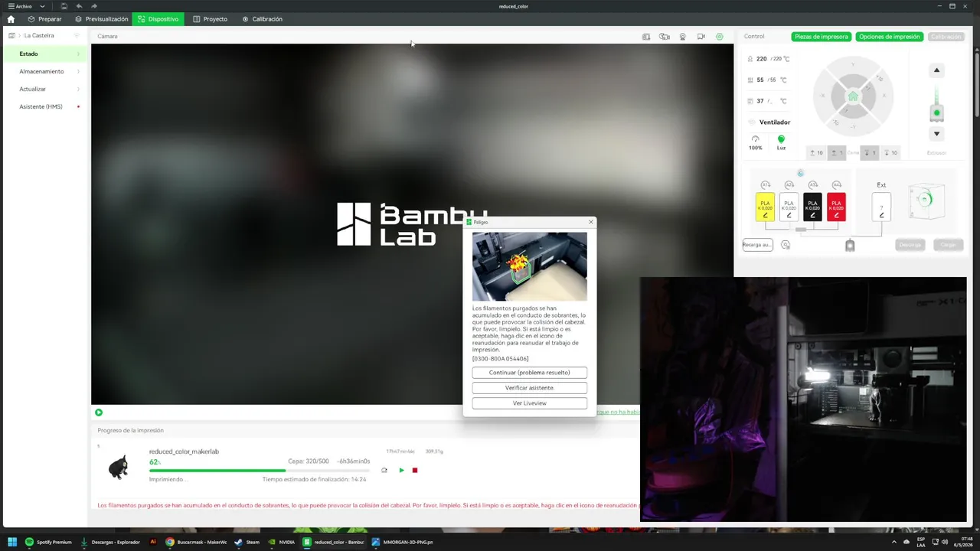
Task: Open the home screen icon
Action: click(11, 19)
